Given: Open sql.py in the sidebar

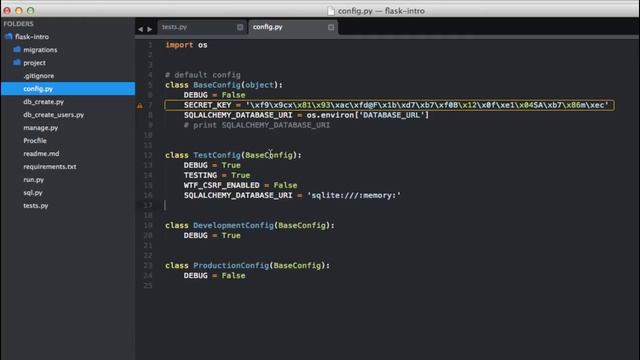Looking at the screenshot, I should 33,193.
